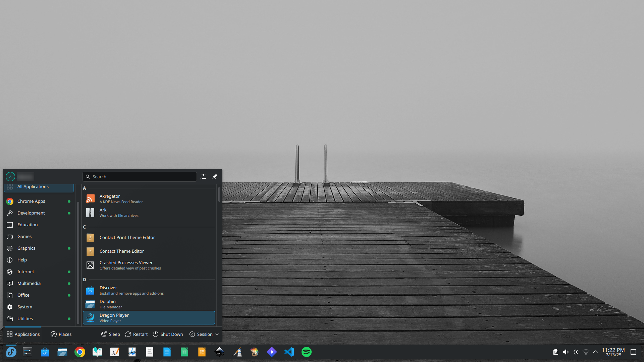Launch Dolphin from the app list
This screenshot has width=644, height=362.
coord(149,304)
